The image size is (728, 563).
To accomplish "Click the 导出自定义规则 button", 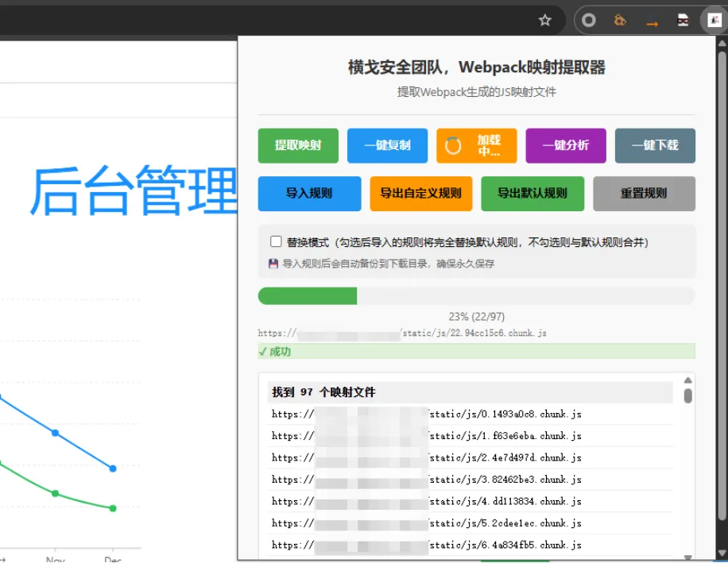I will 421,194.
